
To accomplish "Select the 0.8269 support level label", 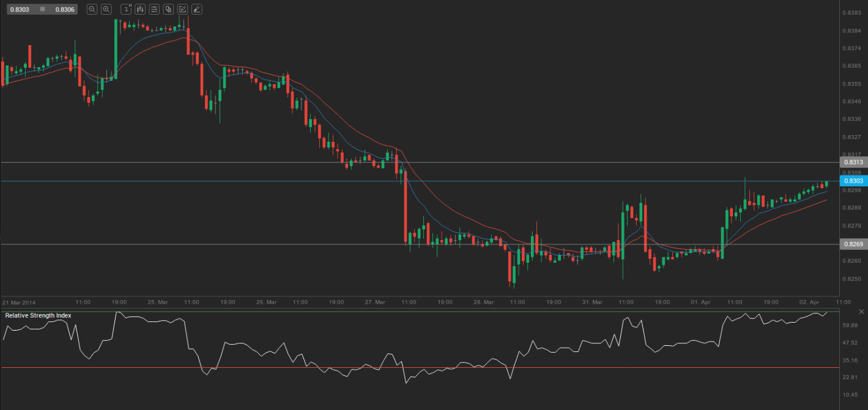I will (x=853, y=244).
